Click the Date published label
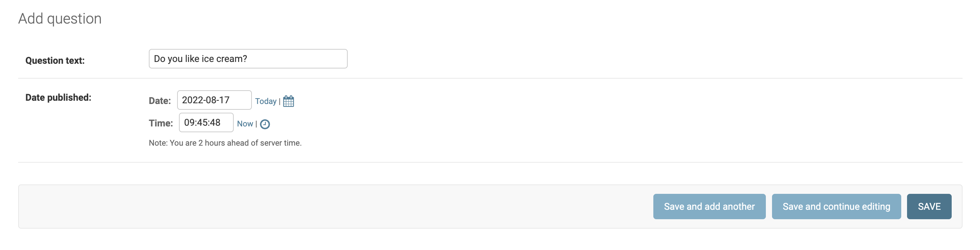980x250 pixels. [x=58, y=97]
